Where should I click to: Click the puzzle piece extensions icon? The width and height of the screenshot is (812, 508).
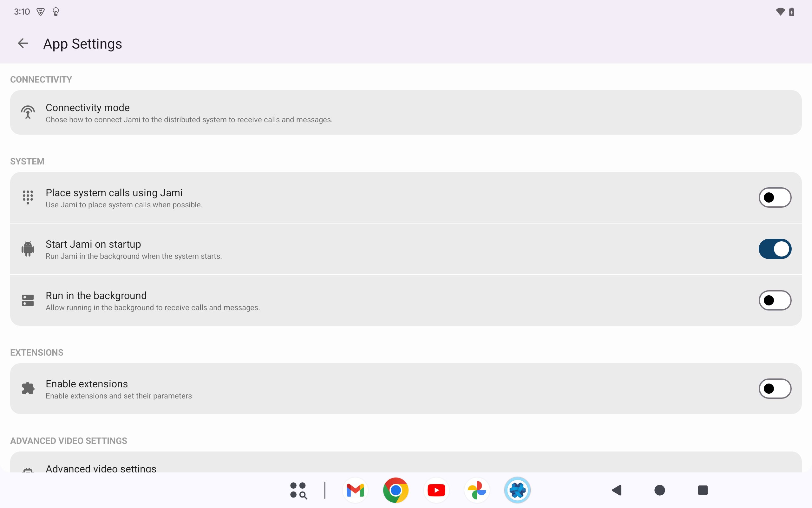coord(28,389)
